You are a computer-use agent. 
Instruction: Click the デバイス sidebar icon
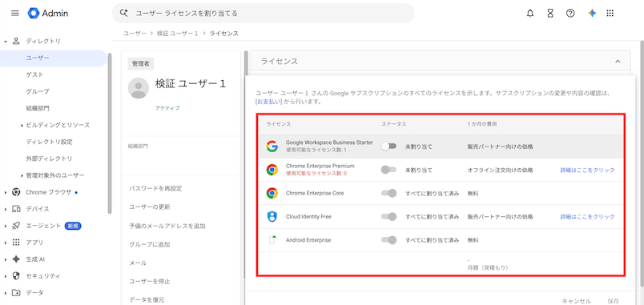tap(16, 209)
